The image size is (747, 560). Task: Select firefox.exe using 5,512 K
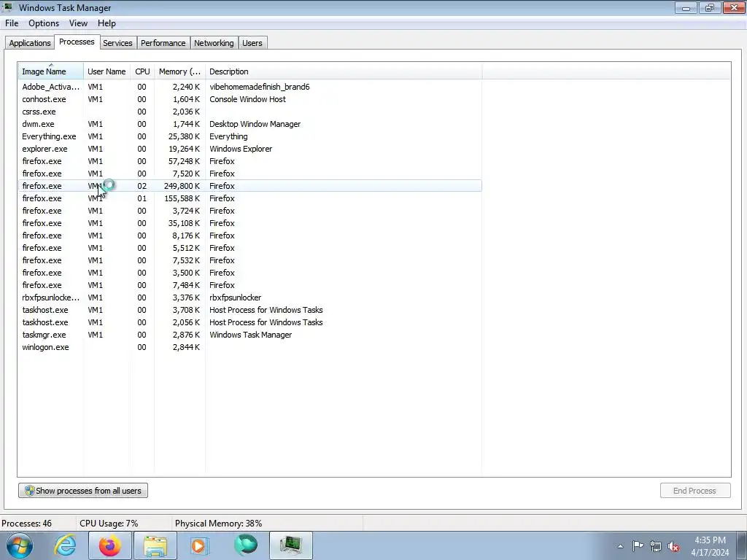pyautogui.click(x=250, y=248)
